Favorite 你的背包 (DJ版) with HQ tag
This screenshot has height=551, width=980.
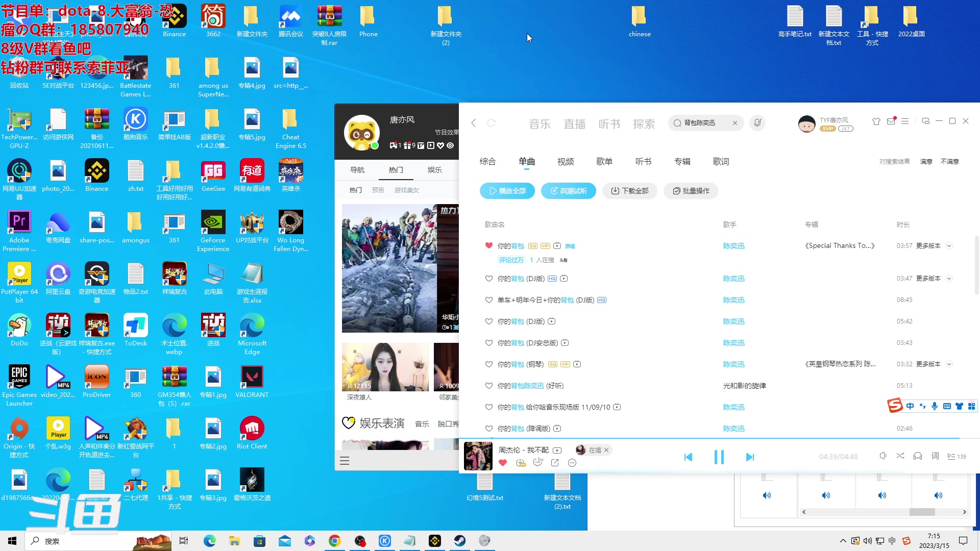point(488,279)
